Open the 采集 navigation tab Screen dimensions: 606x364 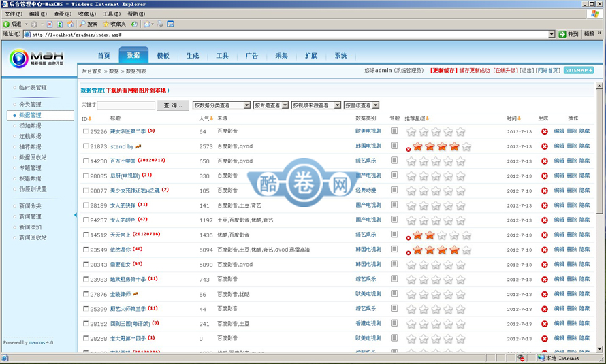pos(281,56)
